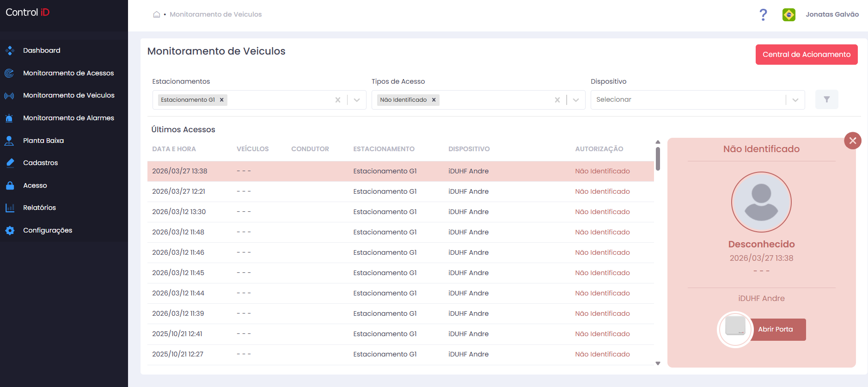Open Dashboard menu item
The image size is (868, 387).
(42, 50)
